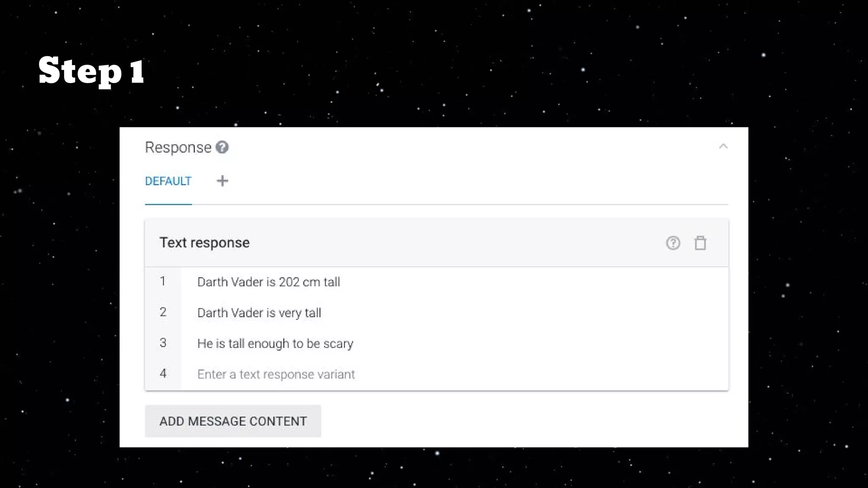Image resolution: width=868 pixels, height=488 pixels.
Task: Click the word 'tall' ending the first response
Action: (x=332, y=282)
